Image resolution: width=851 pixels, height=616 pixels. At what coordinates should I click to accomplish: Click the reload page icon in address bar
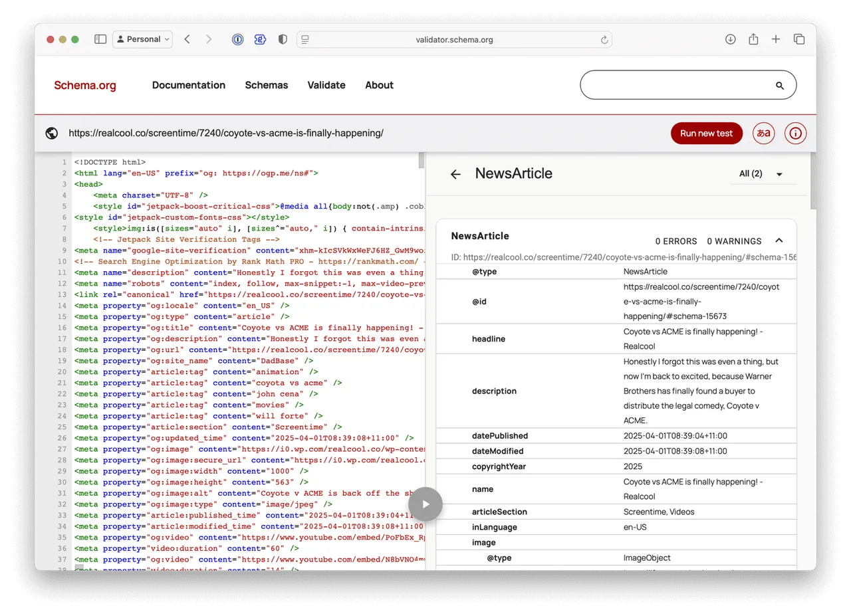coord(604,40)
